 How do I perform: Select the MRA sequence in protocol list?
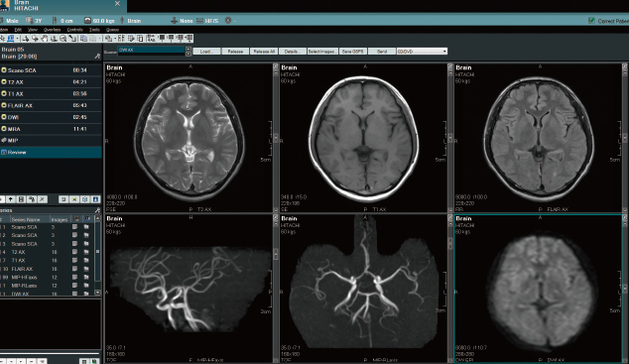[x=51, y=129]
